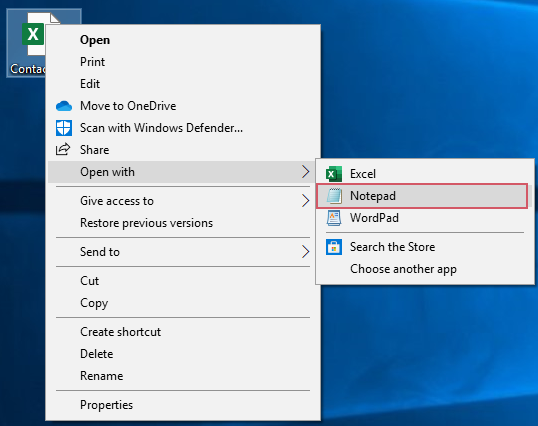538x426 pixels.
Task: Choose Edit from the context menu
Action: pyautogui.click(x=183, y=84)
